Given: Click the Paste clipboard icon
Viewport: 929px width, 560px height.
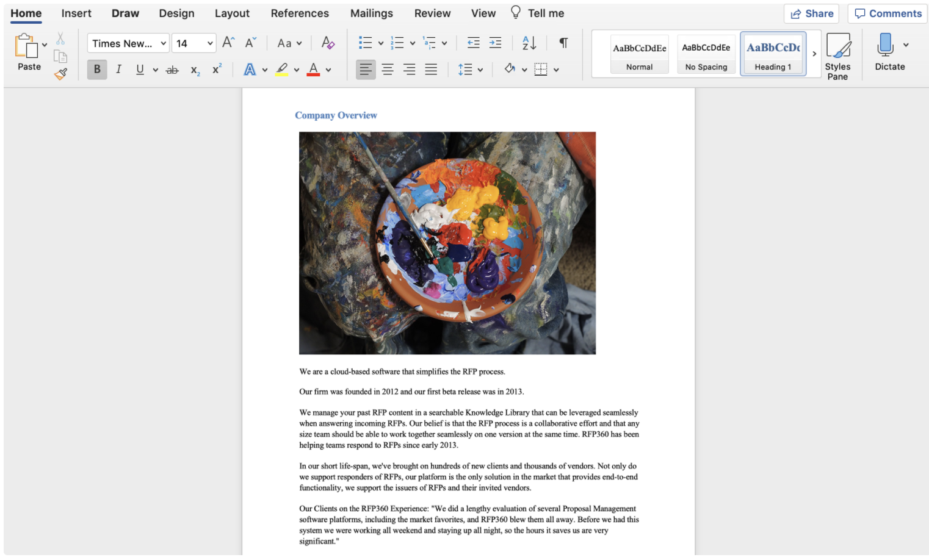Looking at the screenshot, I should tap(26, 46).
